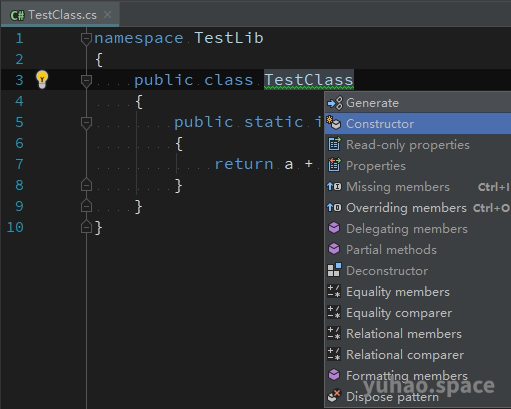Click line number 7 in the gutter

click(x=19, y=164)
